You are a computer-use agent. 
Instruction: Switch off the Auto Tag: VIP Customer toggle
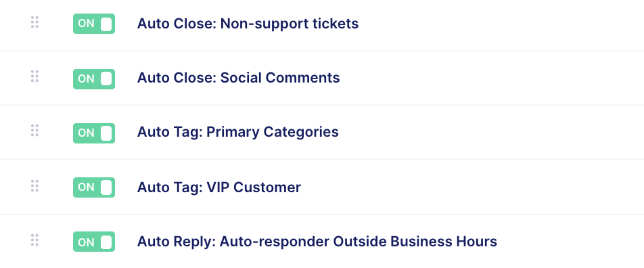(x=94, y=187)
